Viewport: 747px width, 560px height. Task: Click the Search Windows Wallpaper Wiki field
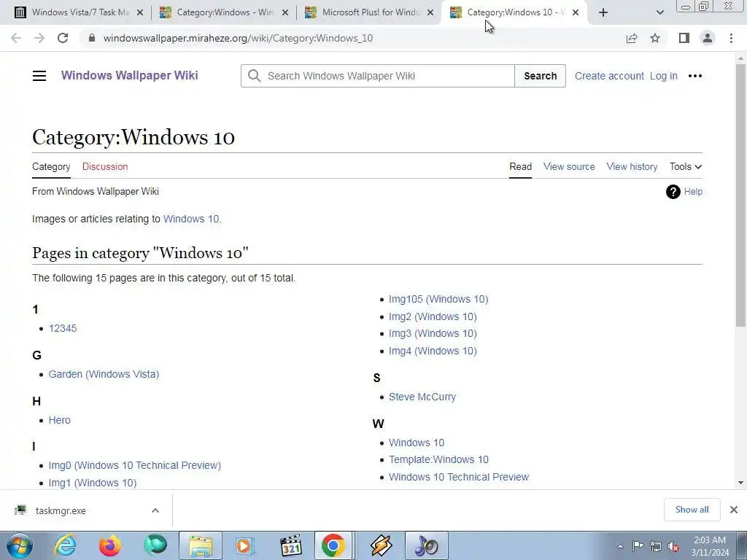coord(377,76)
